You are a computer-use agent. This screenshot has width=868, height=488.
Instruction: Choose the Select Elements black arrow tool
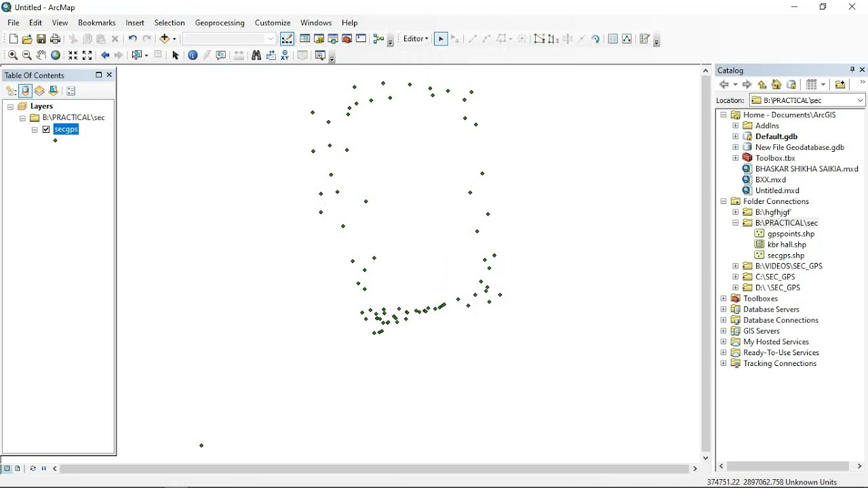tap(176, 56)
